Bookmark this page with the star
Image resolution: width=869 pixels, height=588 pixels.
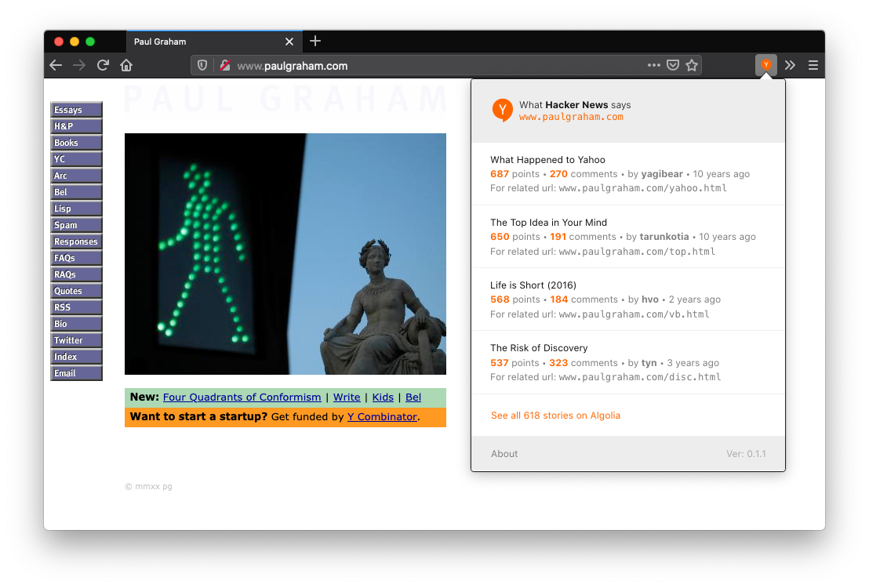click(692, 65)
